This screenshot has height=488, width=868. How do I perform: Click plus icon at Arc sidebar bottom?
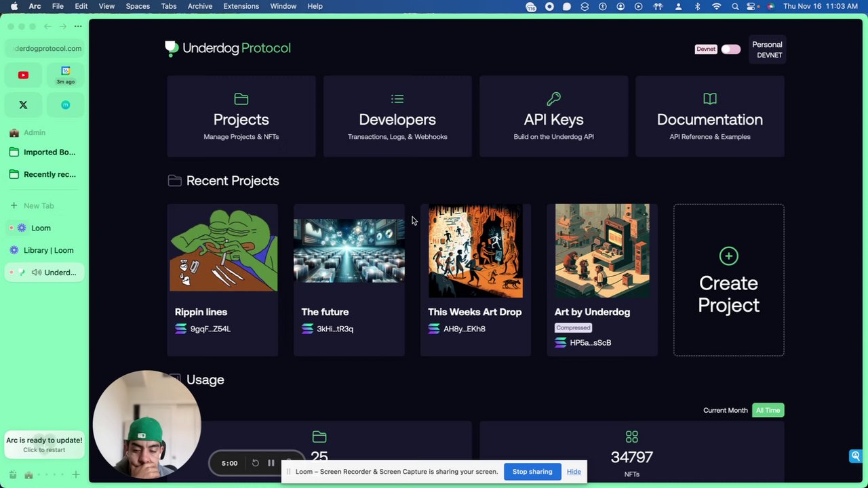pyautogui.click(x=76, y=475)
